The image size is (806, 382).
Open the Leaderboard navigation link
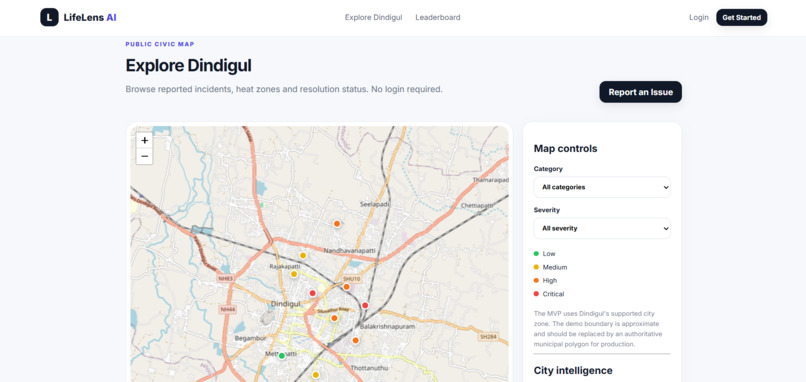coord(438,17)
